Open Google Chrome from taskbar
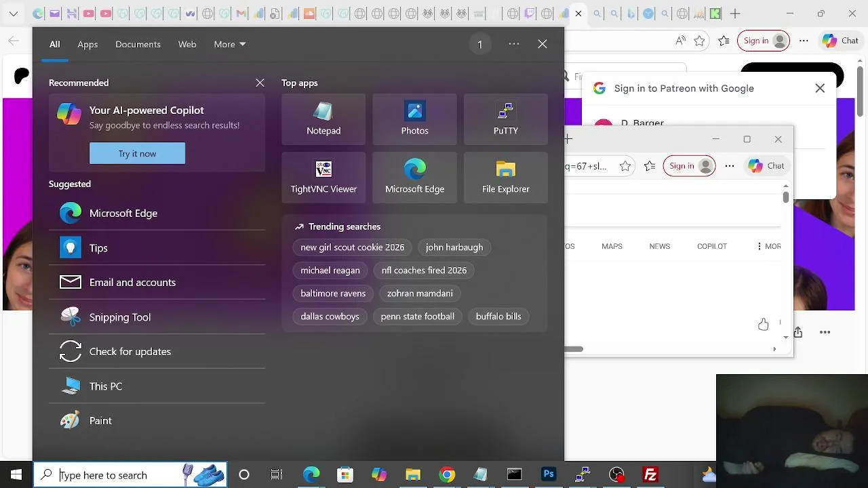Screen dimensions: 868x488 tap(447, 474)
